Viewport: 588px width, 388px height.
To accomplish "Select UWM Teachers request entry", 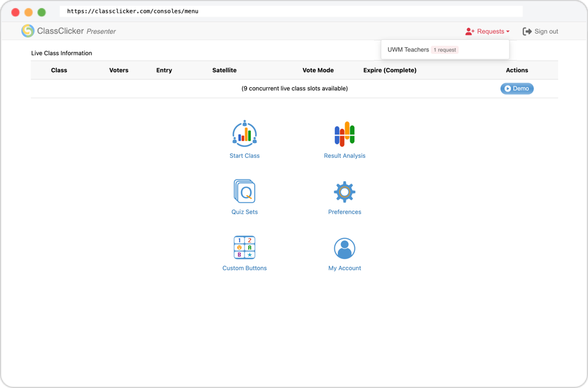I will pyautogui.click(x=445, y=50).
